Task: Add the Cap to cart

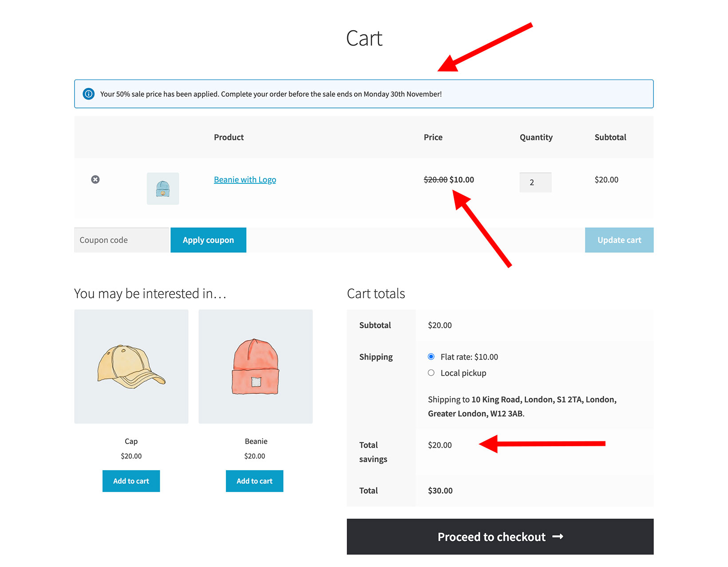Action: pyautogui.click(x=131, y=481)
